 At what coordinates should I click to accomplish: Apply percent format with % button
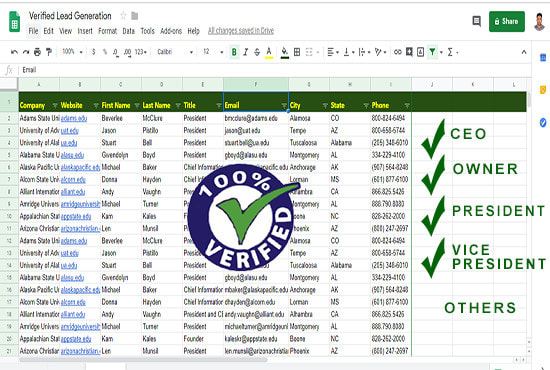click(105, 52)
